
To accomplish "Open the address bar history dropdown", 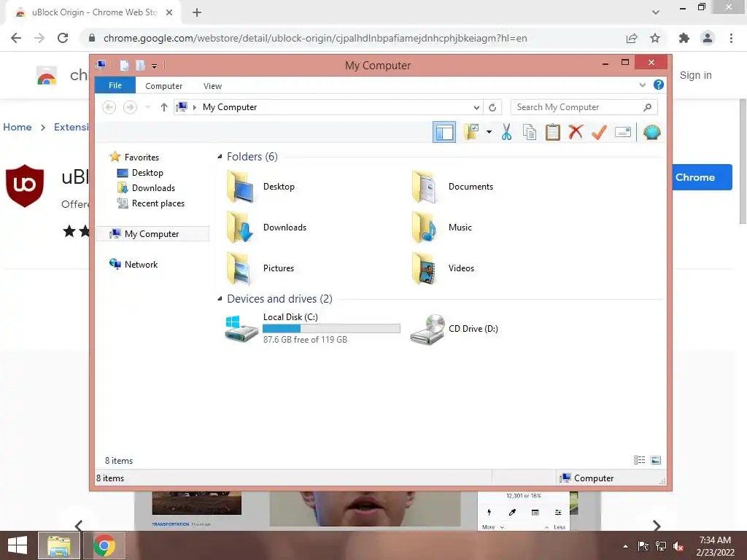I will click(x=476, y=107).
